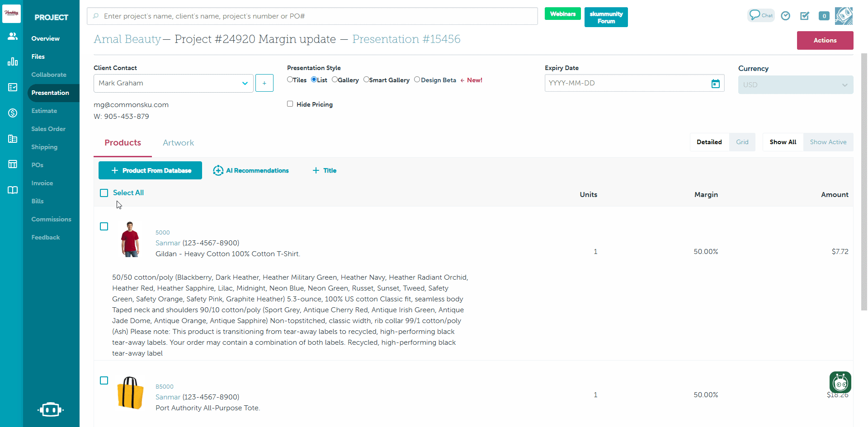Click the contacts icon in left rail
This screenshot has height=427, width=868.
tap(13, 36)
